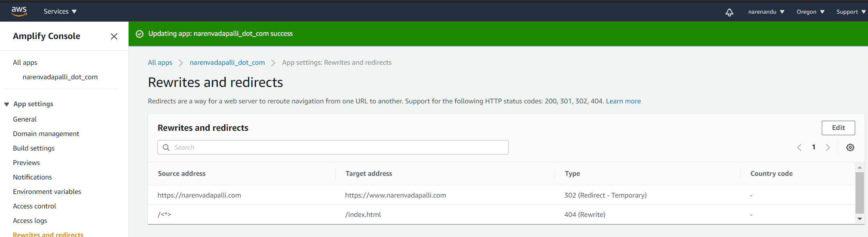Focus the rewrites Search field
Image resolution: width=868 pixels, height=237 pixels.
(x=333, y=147)
